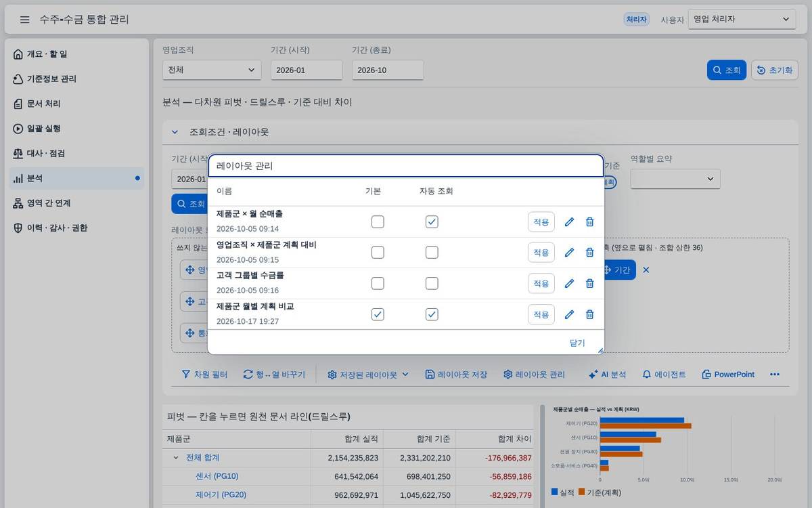Open the 저장된 레이아웃 dropdown
812x508 pixels.
pos(368,374)
